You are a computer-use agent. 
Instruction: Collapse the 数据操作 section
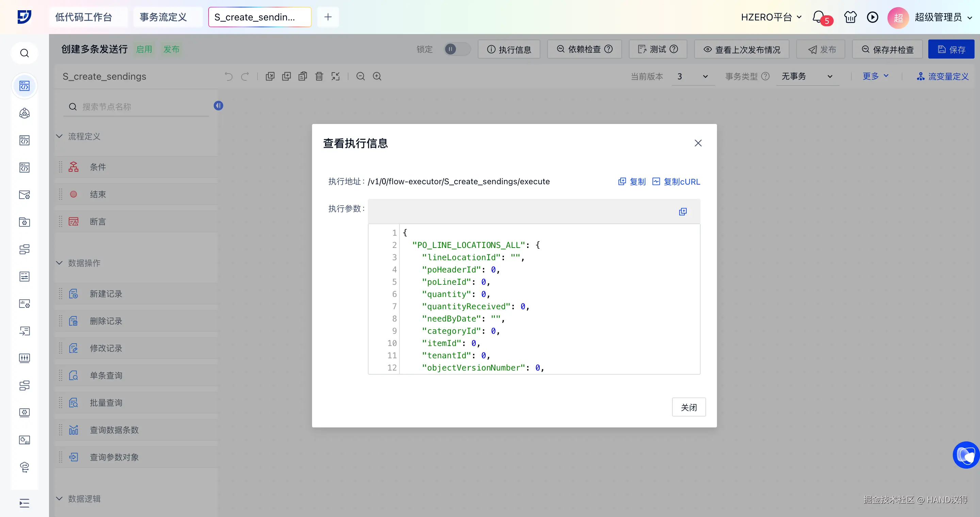click(59, 263)
